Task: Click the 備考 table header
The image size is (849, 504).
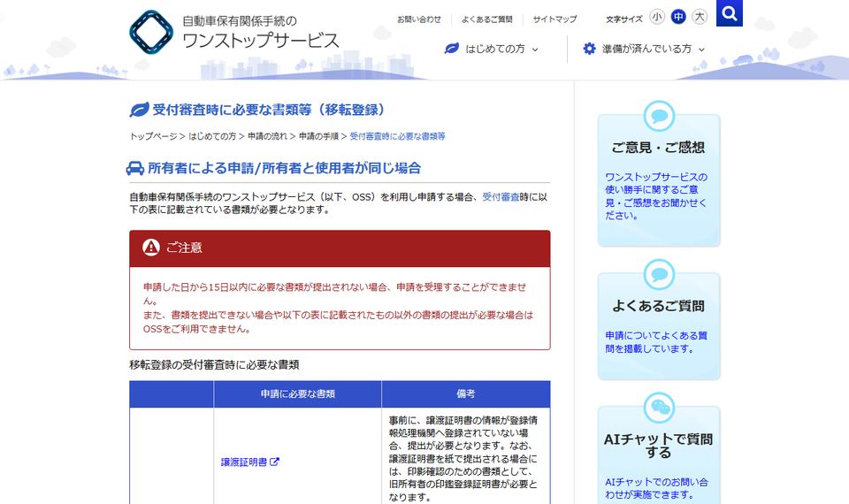Action: click(x=466, y=394)
